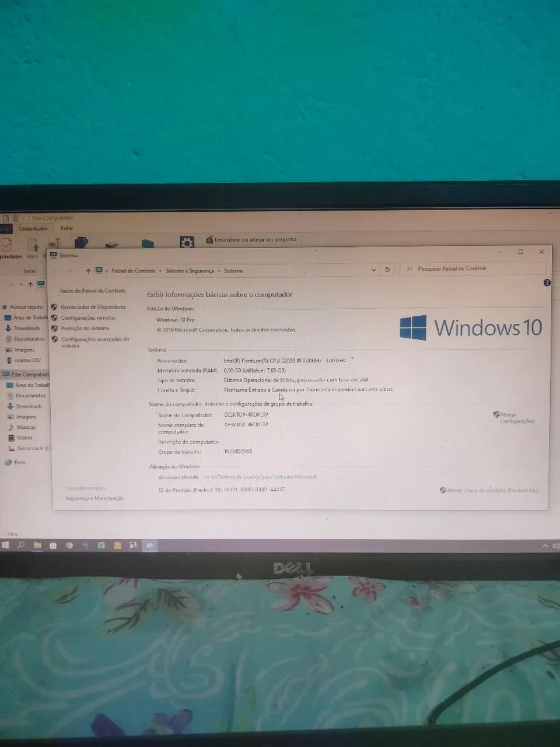Select Painel de Controle in breadcrumb
The image size is (560, 747).
tap(134, 271)
